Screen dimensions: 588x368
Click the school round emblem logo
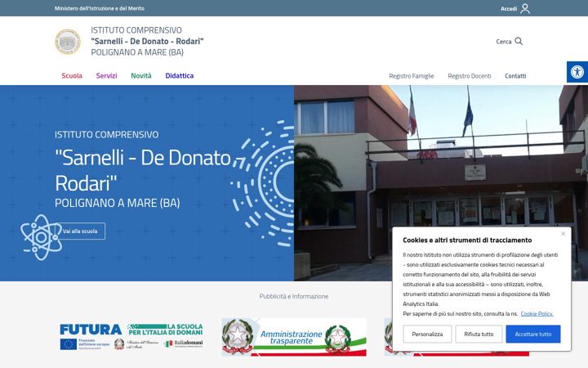(x=68, y=42)
